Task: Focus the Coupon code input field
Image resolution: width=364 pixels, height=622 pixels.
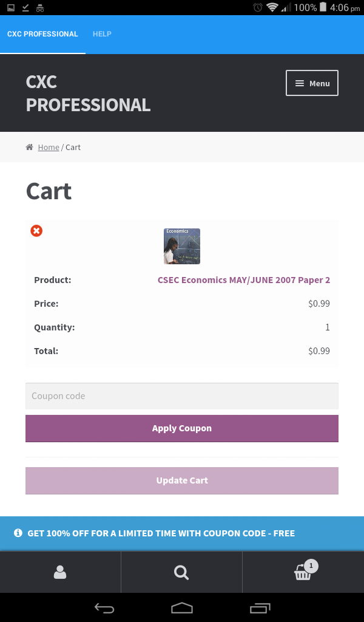Action: [182, 396]
